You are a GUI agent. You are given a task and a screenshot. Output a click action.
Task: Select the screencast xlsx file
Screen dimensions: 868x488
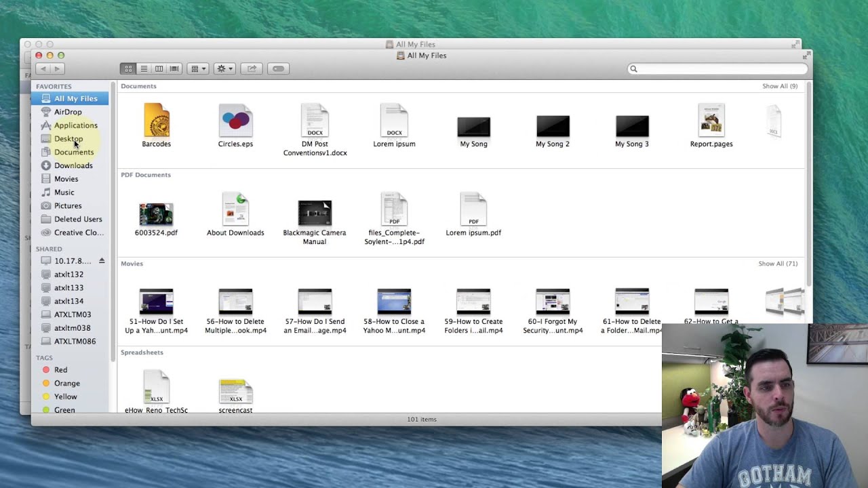click(235, 391)
